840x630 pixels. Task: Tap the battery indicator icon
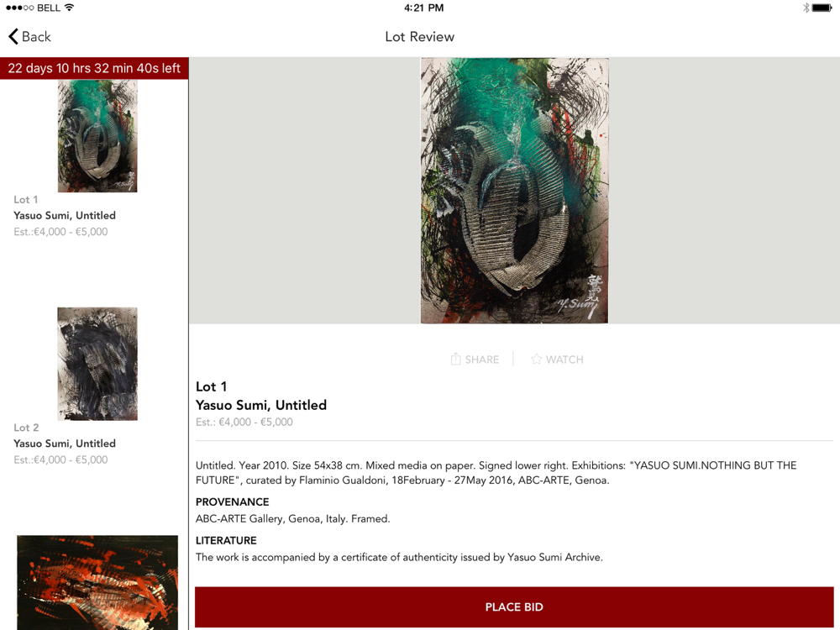click(822, 8)
